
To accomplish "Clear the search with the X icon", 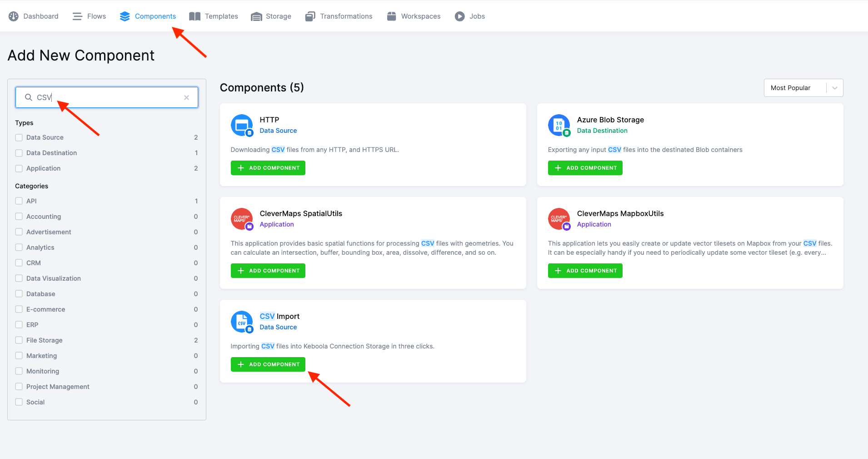I will [186, 97].
